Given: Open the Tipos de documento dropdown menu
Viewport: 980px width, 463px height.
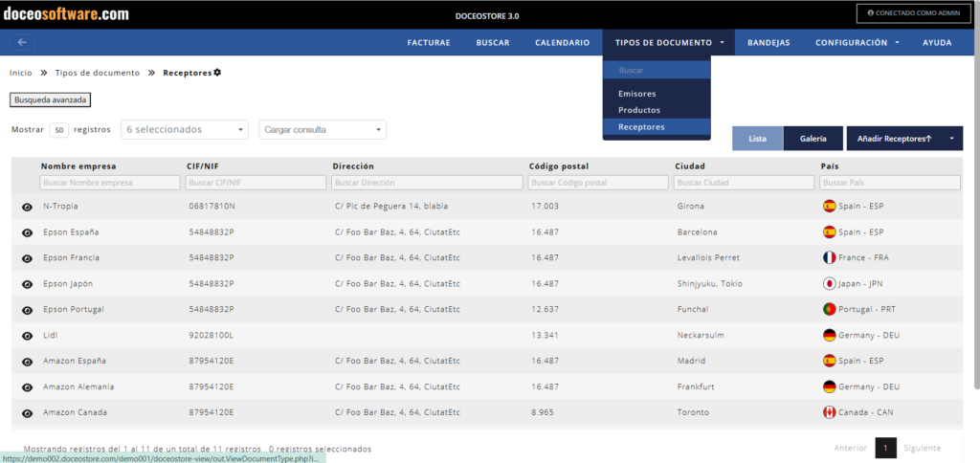Looking at the screenshot, I should coord(669,42).
